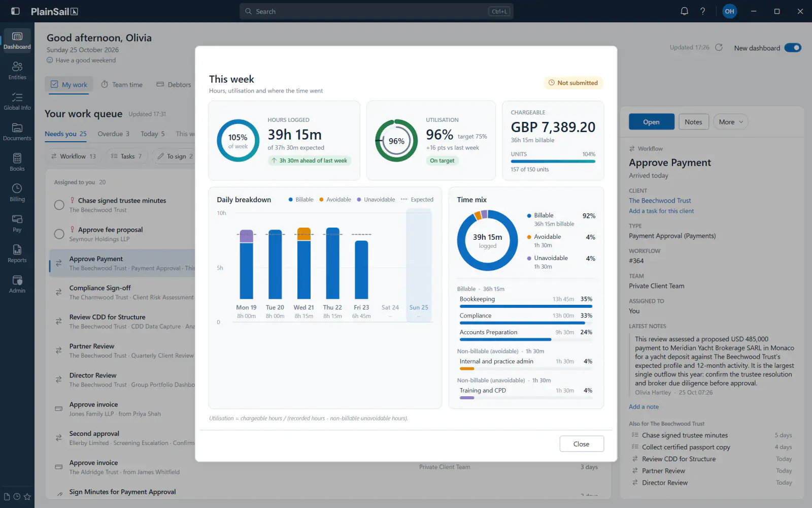Refresh the dashboard next to Updated 17:26
The image size is (812, 508).
[x=719, y=47]
